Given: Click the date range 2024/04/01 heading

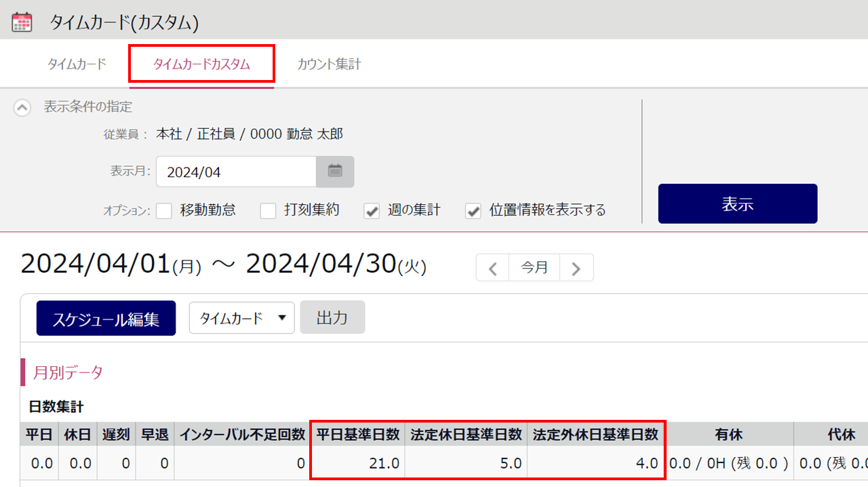Looking at the screenshot, I should pos(95,265).
